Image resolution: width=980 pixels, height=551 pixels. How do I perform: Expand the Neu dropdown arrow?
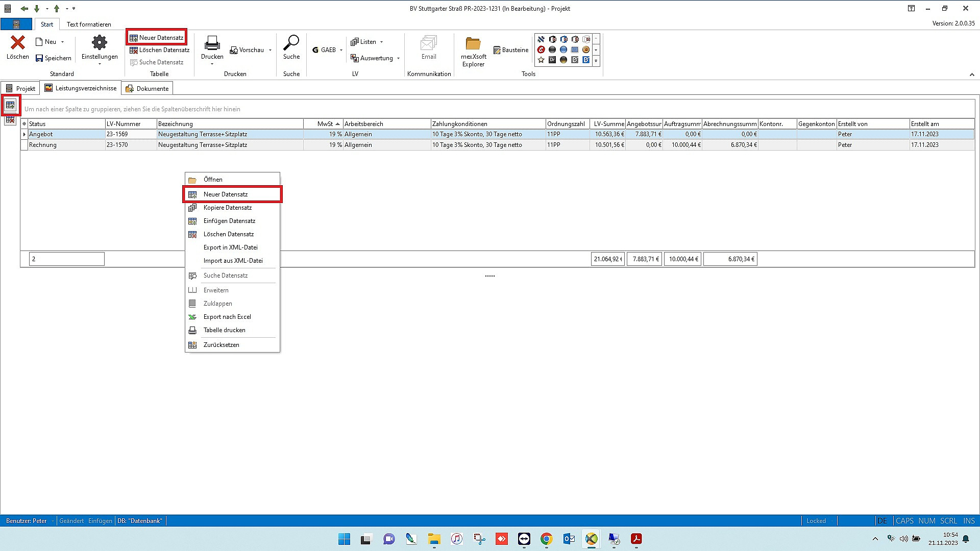click(63, 42)
